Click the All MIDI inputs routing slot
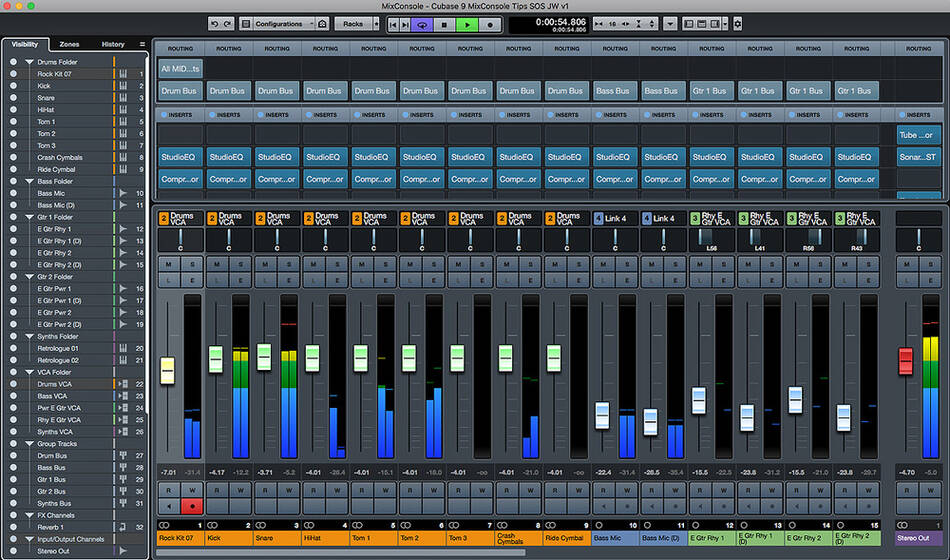The width and height of the screenshot is (950, 560). coord(181,69)
